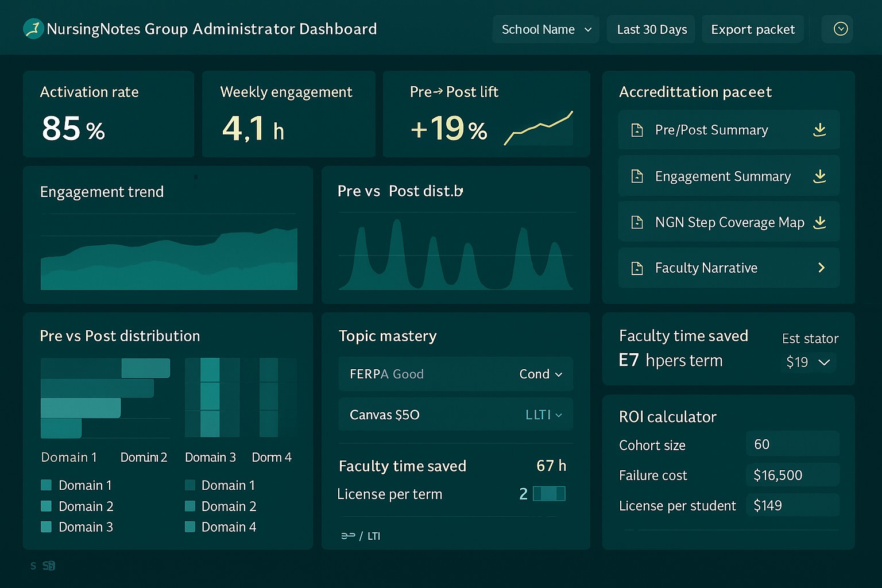Click the Faculty Narrative document icon

637,268
